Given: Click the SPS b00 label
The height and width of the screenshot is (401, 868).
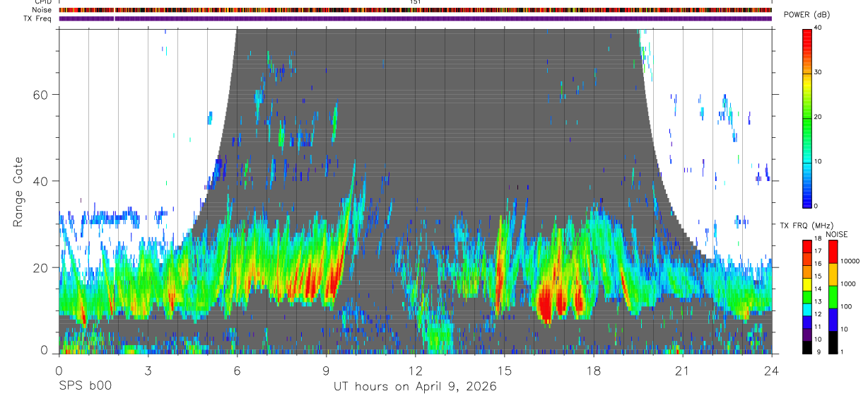Looking at the screenshot, I should tap(85, 386).
